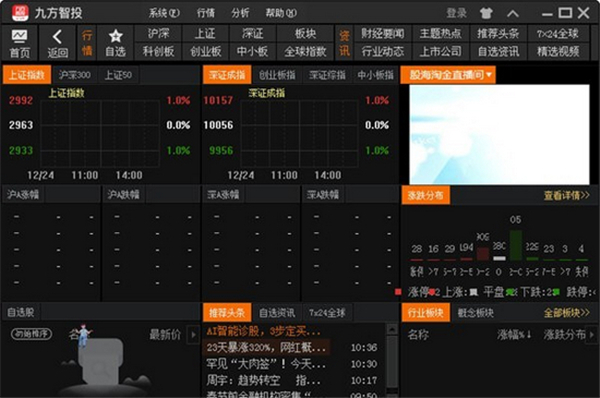The image size is (600, 398).
Task: Select the 上证 market button
Action: point(205,34)
